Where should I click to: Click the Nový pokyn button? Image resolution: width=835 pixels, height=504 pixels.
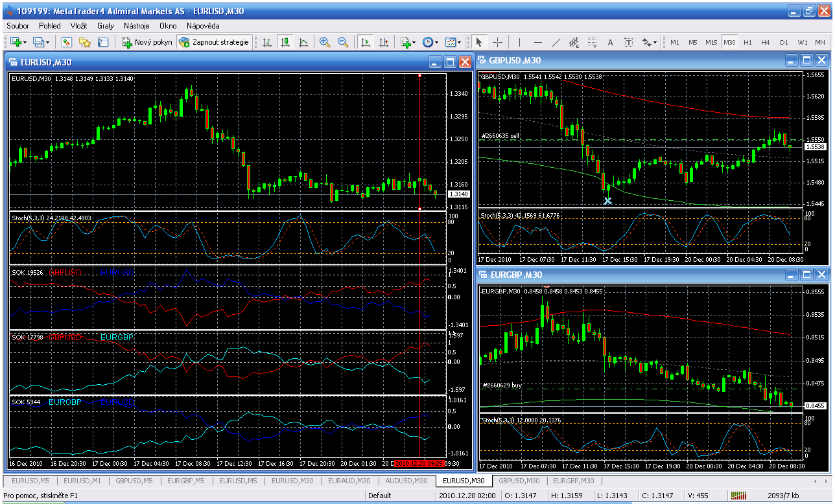click(x=147, y=42)
